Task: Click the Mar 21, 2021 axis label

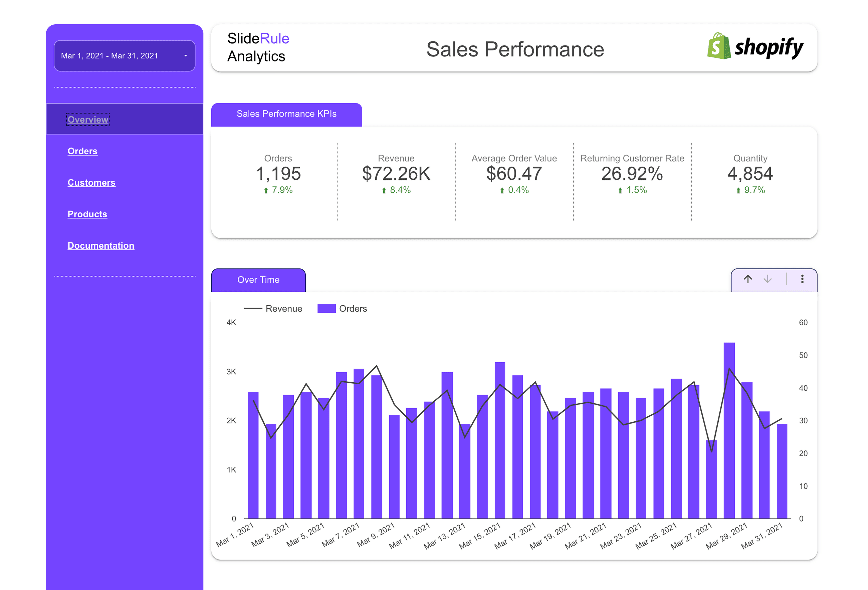Action: (x=586, y=536)
